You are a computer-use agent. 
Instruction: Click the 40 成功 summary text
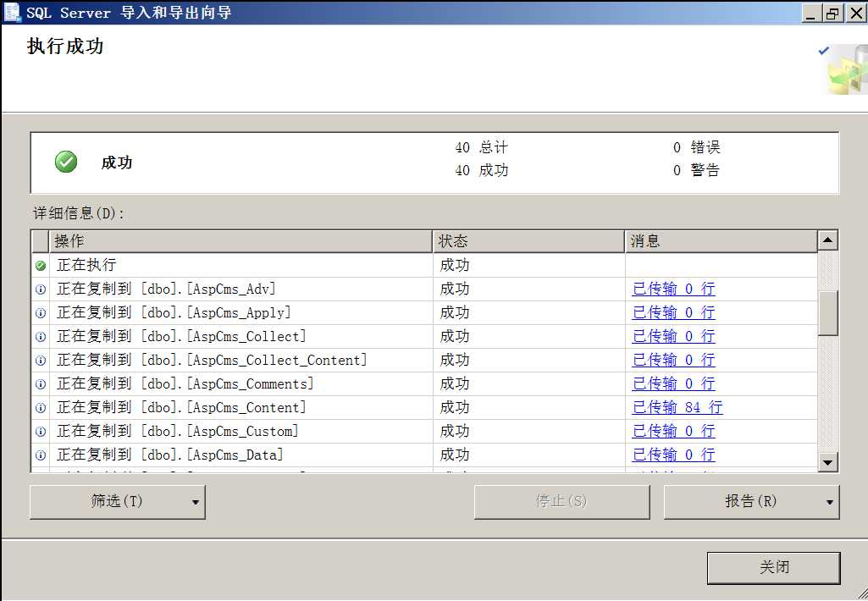click(x=481, y=170)
